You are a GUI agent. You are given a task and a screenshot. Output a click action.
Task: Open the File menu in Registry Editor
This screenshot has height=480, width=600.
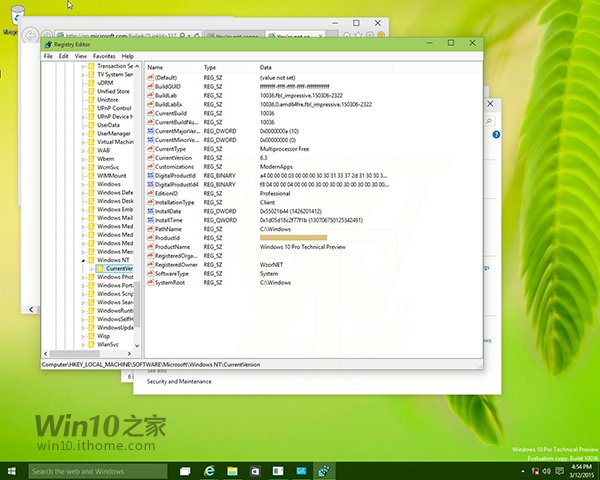(x=48, y=56)
